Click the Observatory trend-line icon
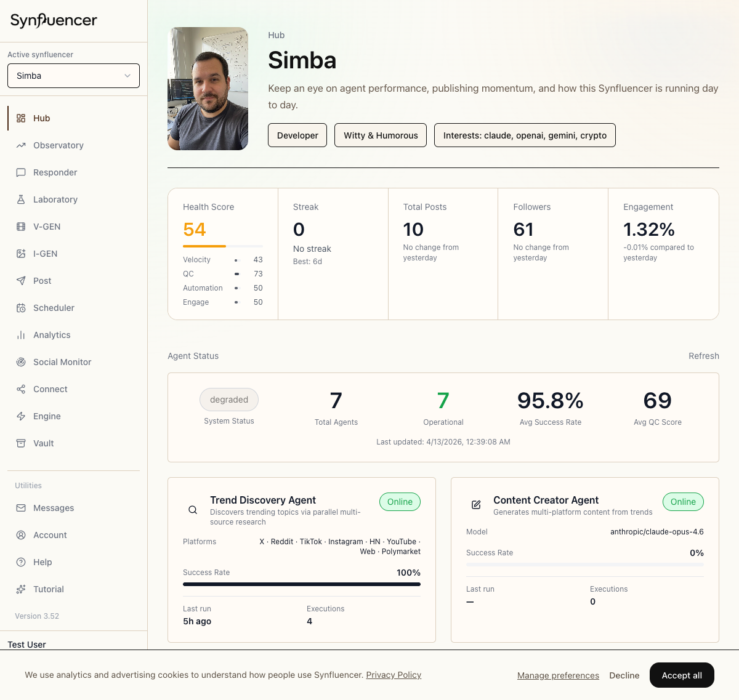Screen dimensions: 739x700 21,145
